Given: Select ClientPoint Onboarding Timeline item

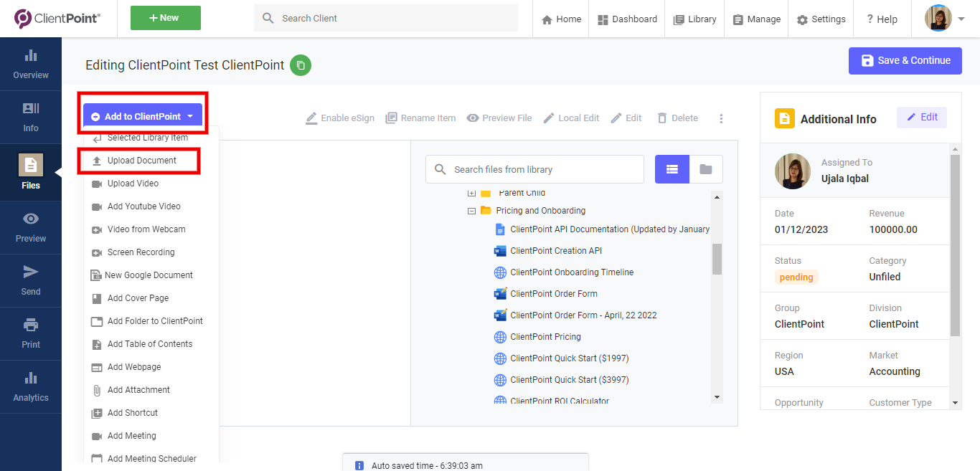Looking at the screenshot, I should [564, 272].
